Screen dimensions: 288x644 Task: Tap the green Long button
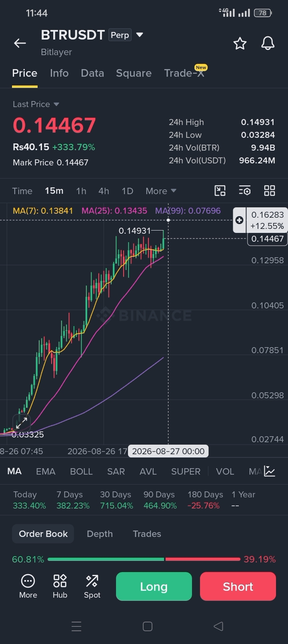coord(154,586)
